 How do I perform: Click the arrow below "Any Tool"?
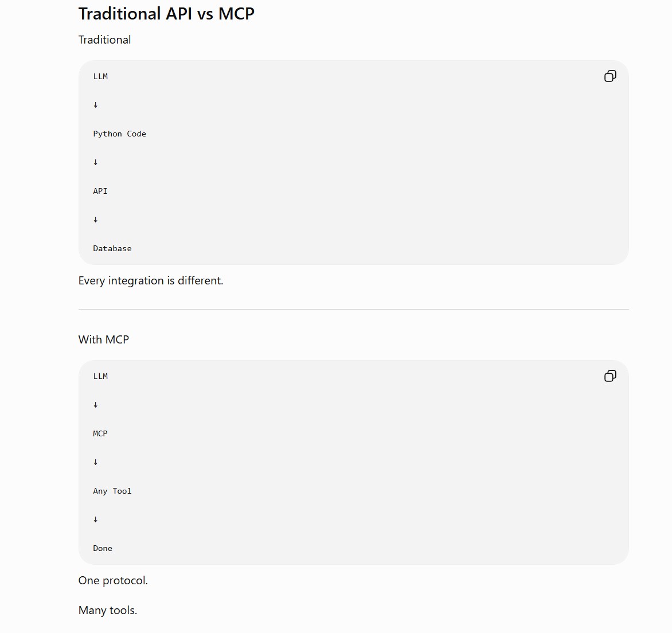pyautogui.click(x=96, y=520)
